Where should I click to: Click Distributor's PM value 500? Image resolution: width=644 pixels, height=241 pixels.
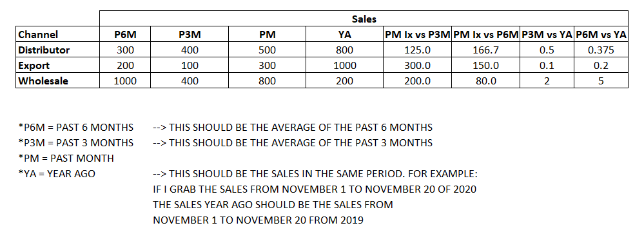pos(268,50)
